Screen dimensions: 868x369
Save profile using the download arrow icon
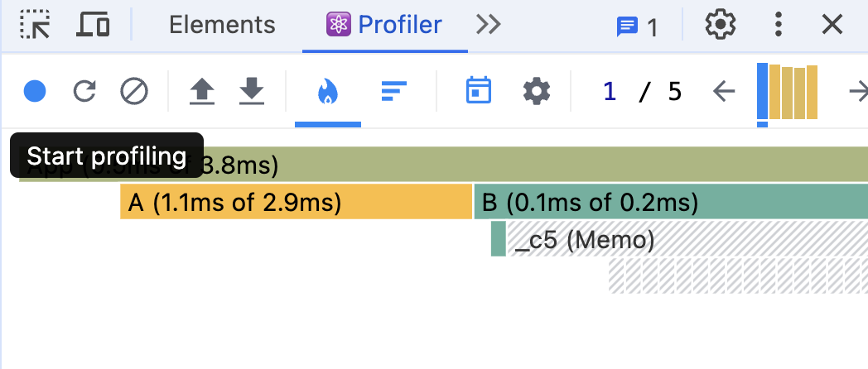[251, 91]
